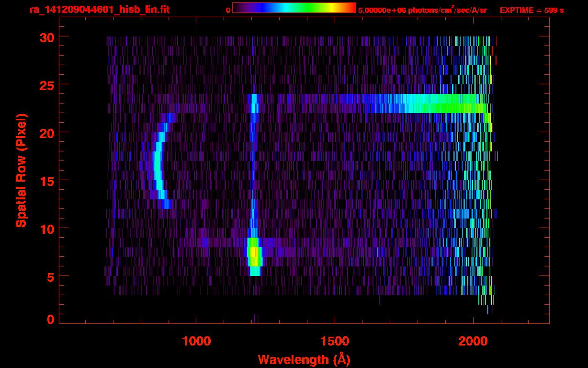This screenshot has width=588, height=368.
Task: Click the y-axis tick label 30
Action: tap(46, 37)
